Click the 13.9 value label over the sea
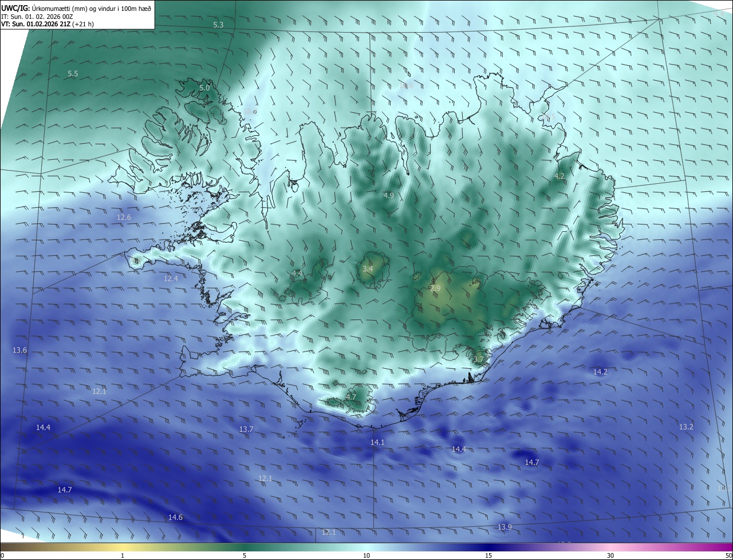The width and height of the screenshot is (733, 560). [x=505, y=527]
